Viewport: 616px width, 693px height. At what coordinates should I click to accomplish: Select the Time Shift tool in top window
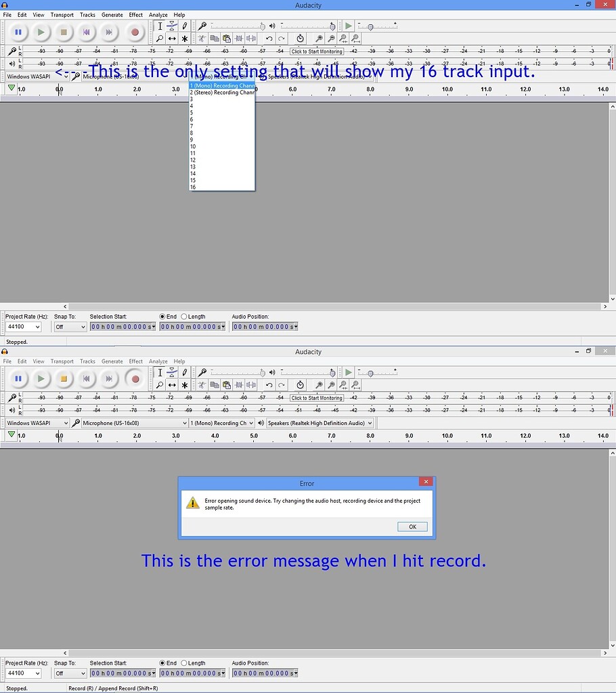coord(172,39)
